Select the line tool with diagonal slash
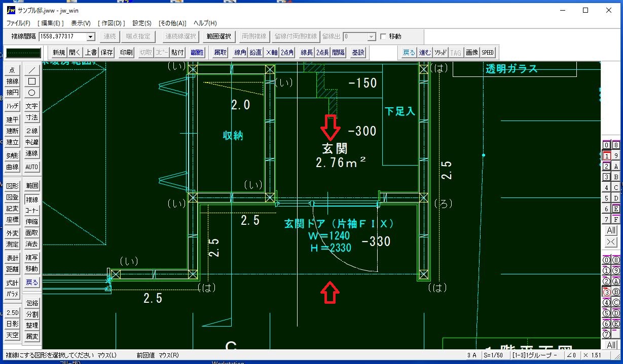Image resolution: width=623 pixels, height=364 pixels. click(x=32, y=70)
